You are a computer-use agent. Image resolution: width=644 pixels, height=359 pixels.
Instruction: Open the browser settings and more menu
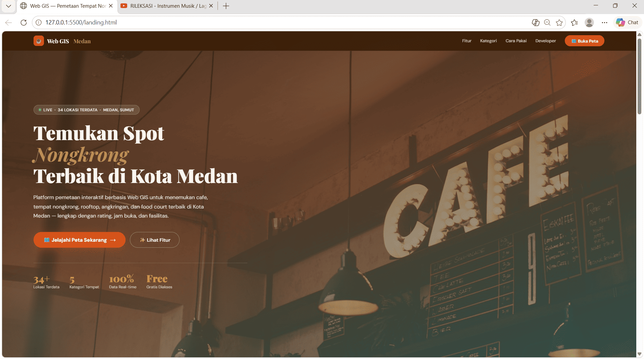pyautogui.click(x=604, y=22)
